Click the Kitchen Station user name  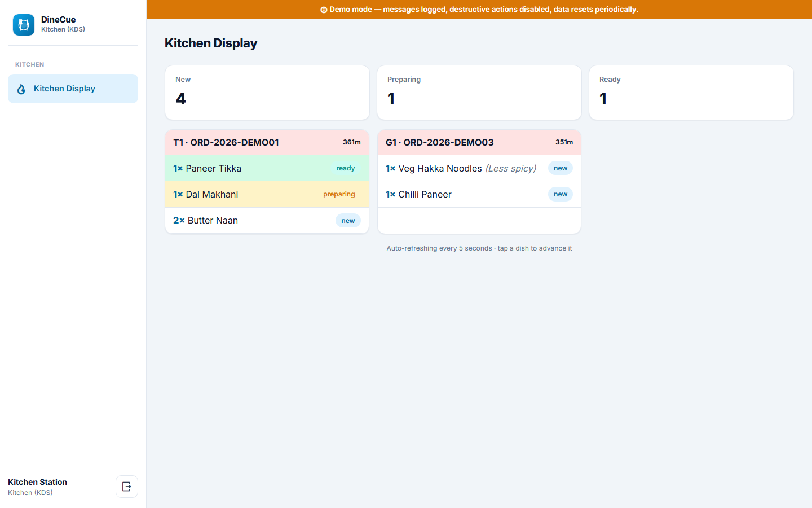[37, 482]
